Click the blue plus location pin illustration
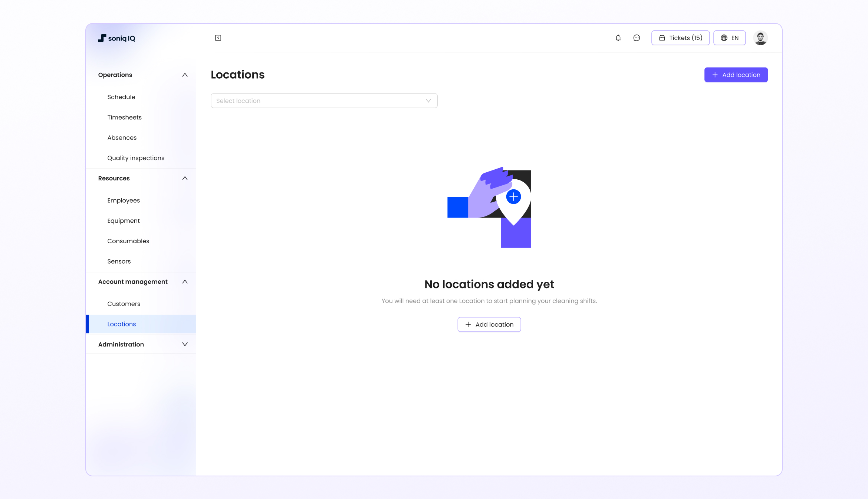The width and height of the screenshot is (868, 499). 513,197
